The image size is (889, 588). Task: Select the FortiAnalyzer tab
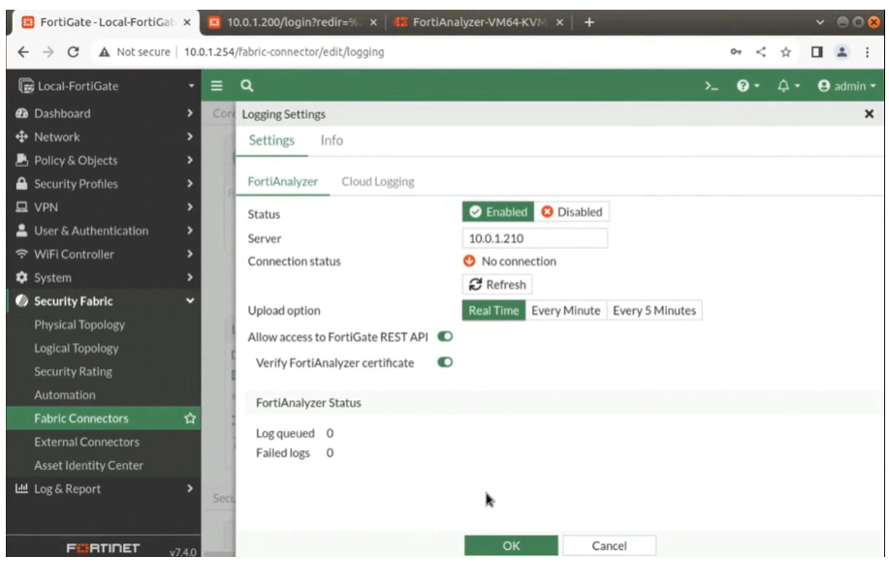[282, 182]
